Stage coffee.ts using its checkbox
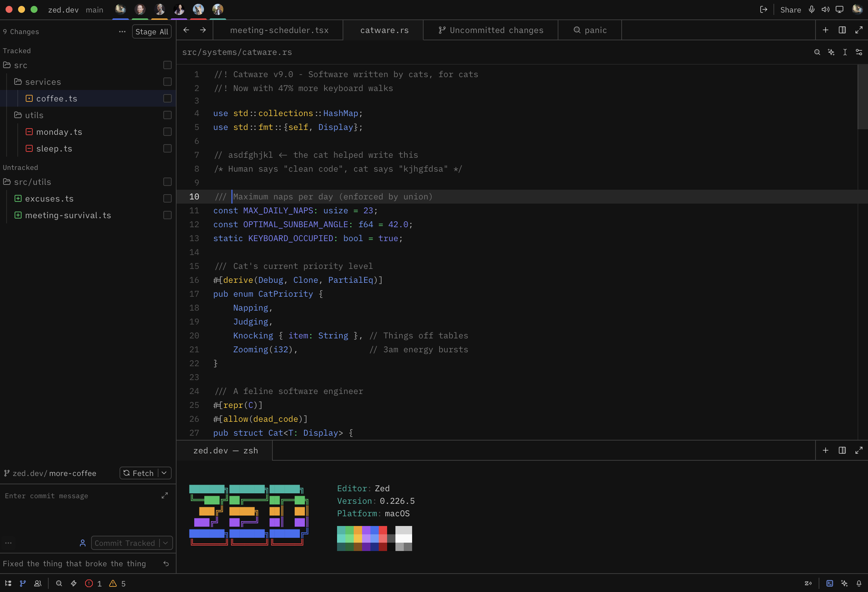 point(167,98)
